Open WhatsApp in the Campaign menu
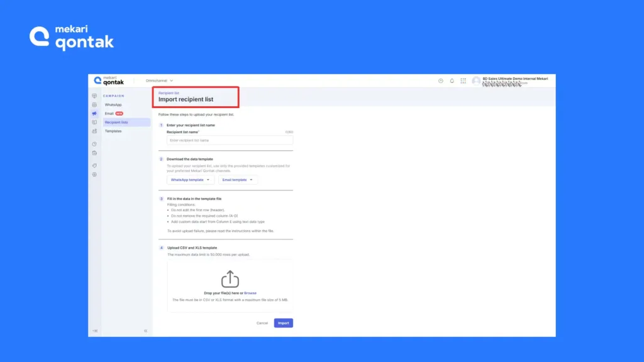The image size is (644, 362). click(x=113, y=104)
